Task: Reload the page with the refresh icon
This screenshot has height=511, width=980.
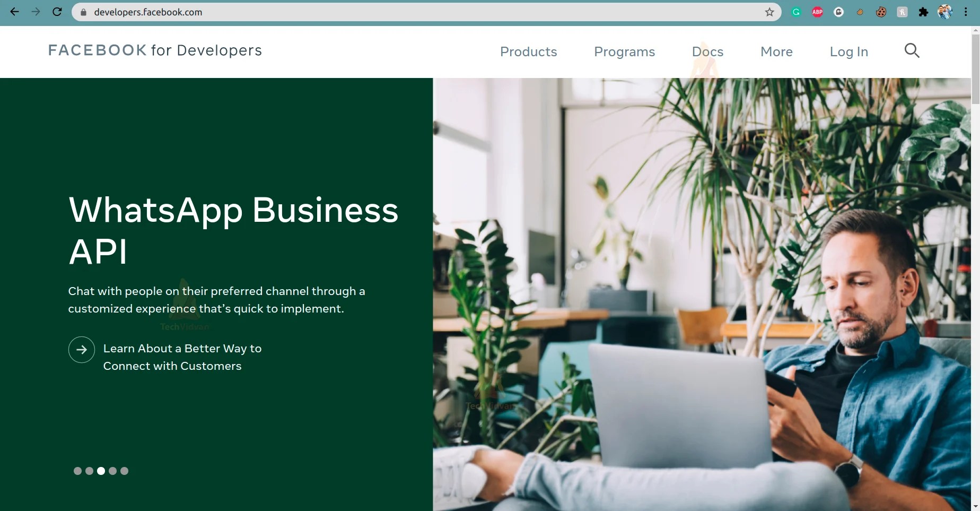Action: point(57,12)
